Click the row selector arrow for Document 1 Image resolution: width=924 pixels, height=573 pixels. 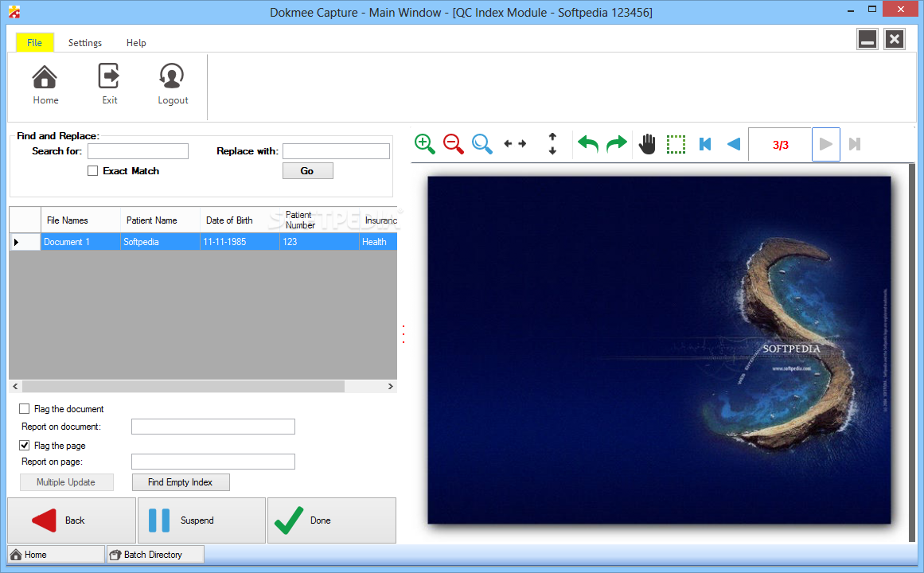click(25, 242)
